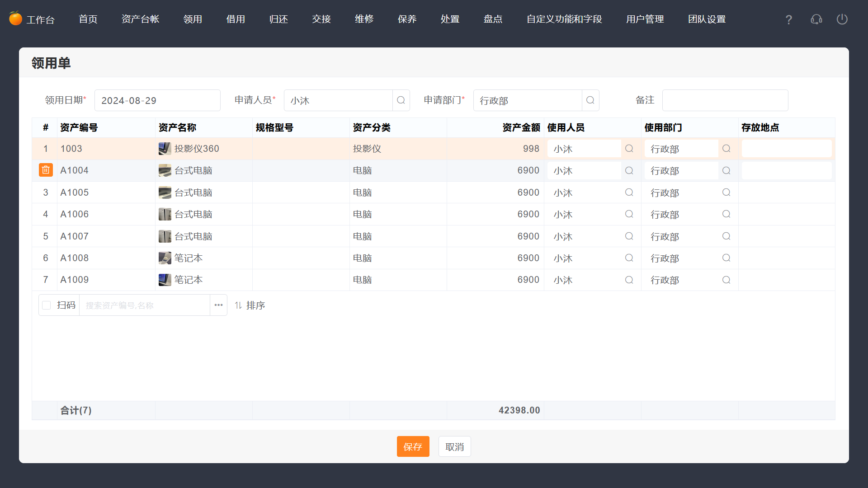Viewport: 868px width, 488px height.
Task: Click the help question mark icon
Action: (x=788, y=19)
